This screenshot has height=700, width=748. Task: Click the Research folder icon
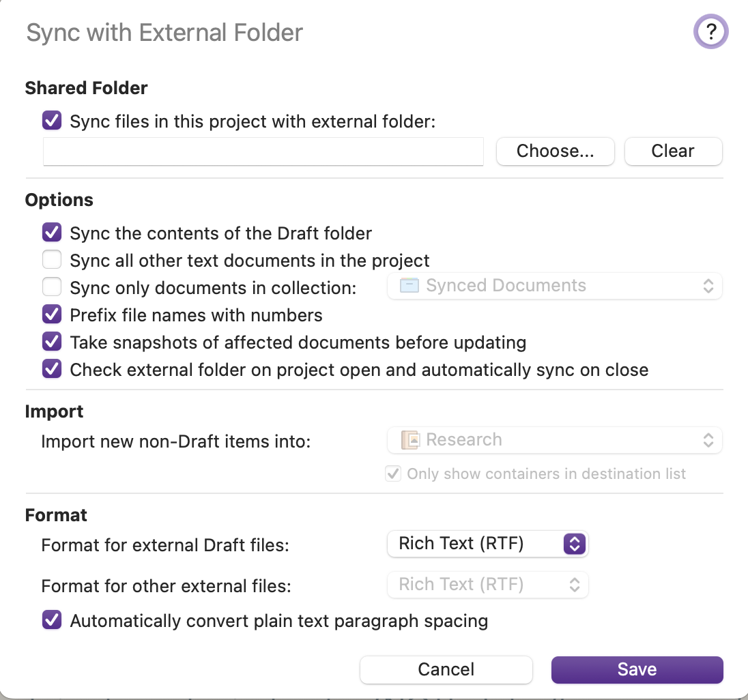pos(409,439)
